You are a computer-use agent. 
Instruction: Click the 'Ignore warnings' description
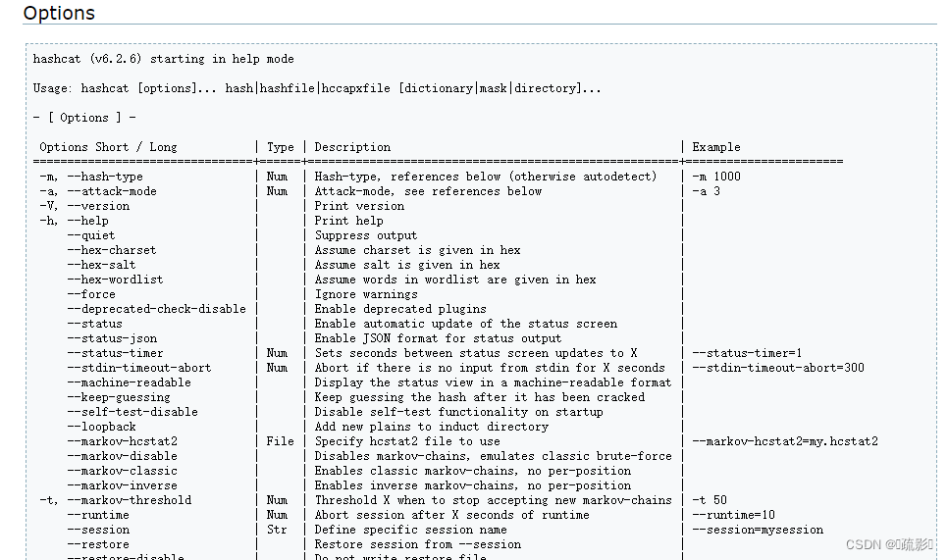click(x=366, y=294)
